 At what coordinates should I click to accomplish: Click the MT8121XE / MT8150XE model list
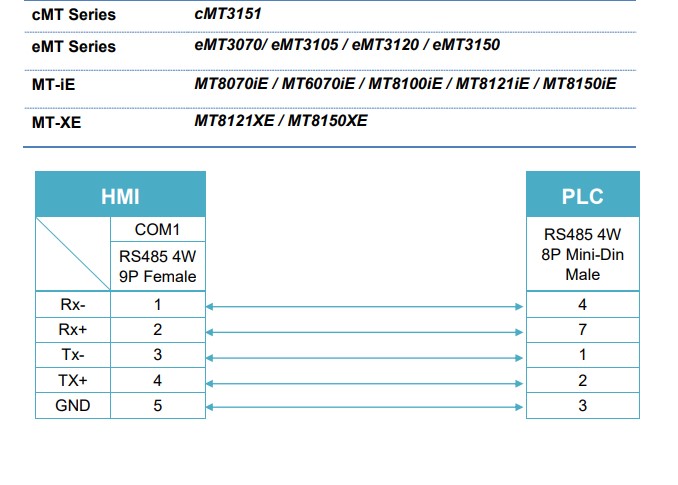(281, 121)
